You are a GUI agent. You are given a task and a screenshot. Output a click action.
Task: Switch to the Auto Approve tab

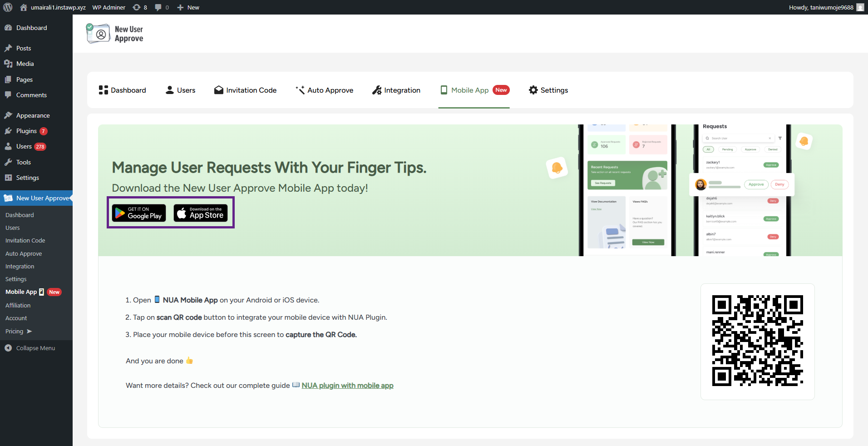(324, 90)
